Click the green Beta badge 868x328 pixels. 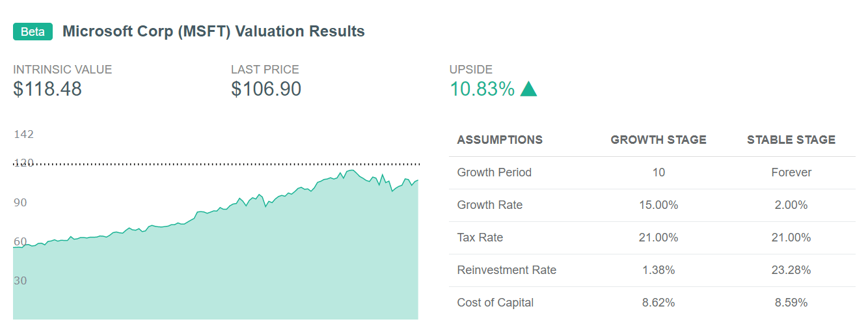coord(33,31)
